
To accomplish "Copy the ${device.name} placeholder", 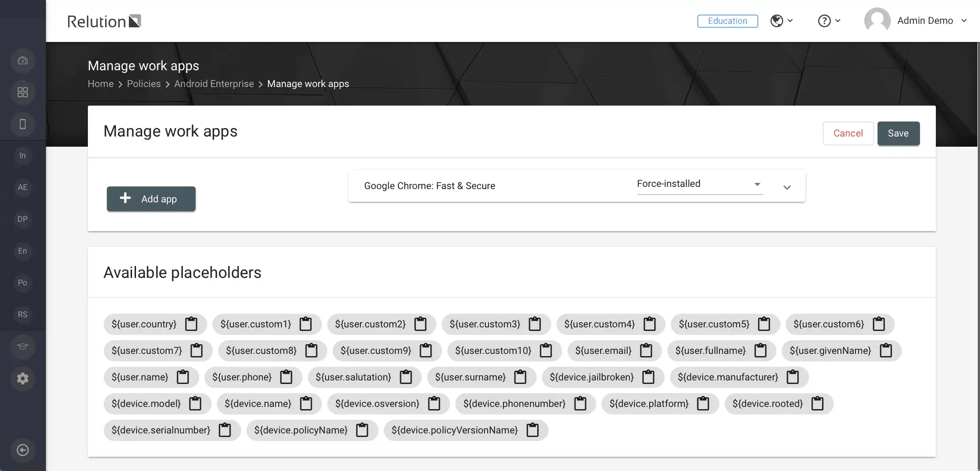I will click(306, 403).
